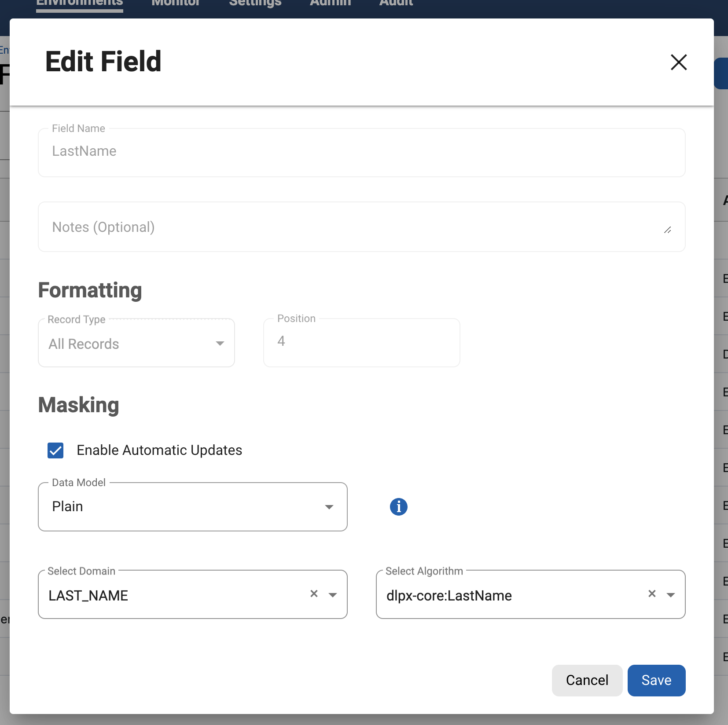
Task: Open the Record Type dropdown
Action: [136, 343]
